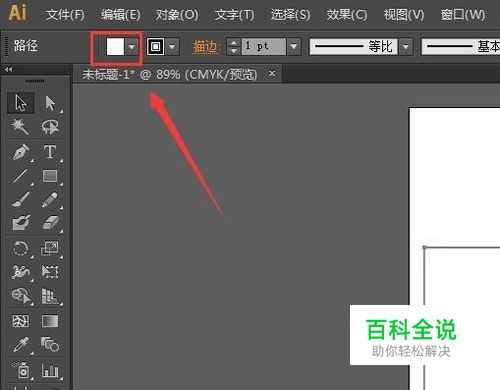Open the 选择(S) menu
This screenshot has height=390, width=500.
click(x=290, y=15)
